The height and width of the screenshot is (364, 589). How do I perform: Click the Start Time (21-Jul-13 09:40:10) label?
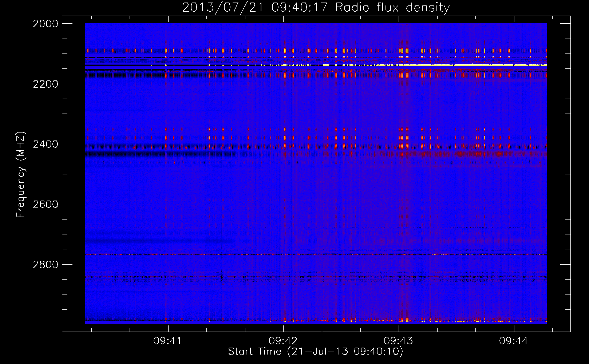point(316,352)
